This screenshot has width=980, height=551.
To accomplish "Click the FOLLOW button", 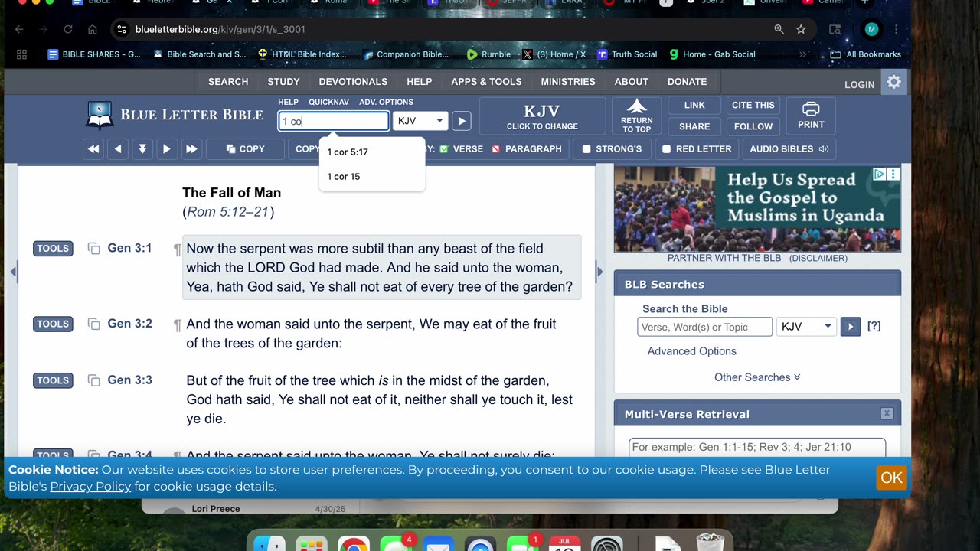I will [753, 127].
